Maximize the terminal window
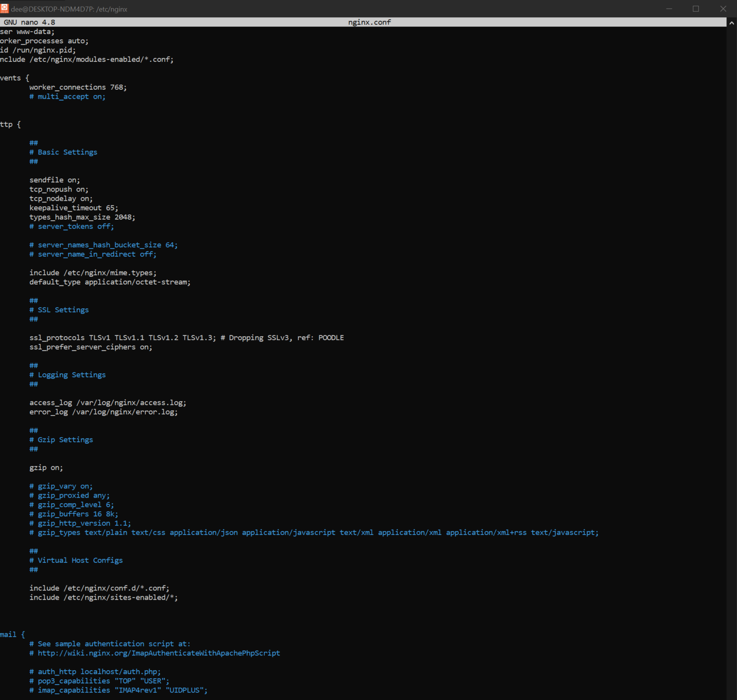This screenshot has height=700, width=737. 696,9
